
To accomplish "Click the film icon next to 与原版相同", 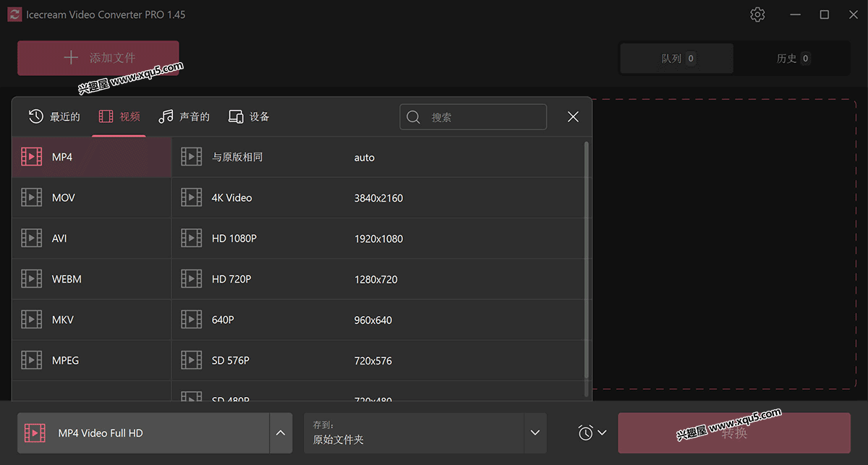I will (x=192, y=157).
